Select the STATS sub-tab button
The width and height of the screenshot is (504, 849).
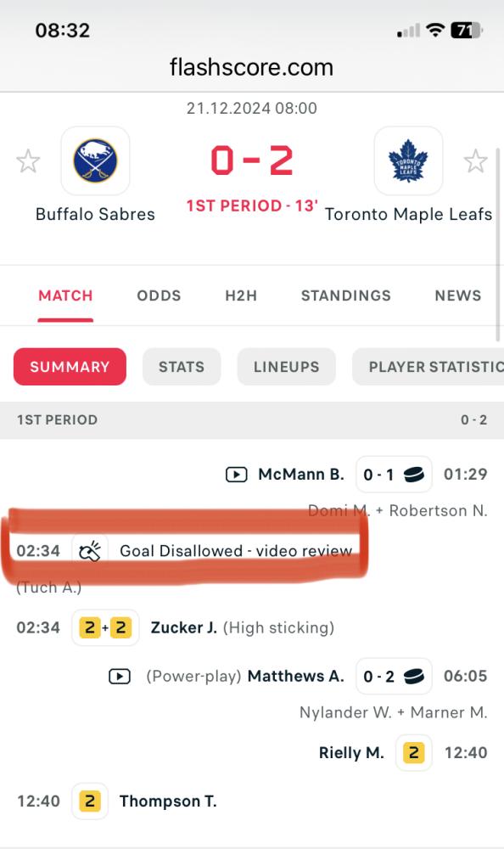click(x=182, y=367)
